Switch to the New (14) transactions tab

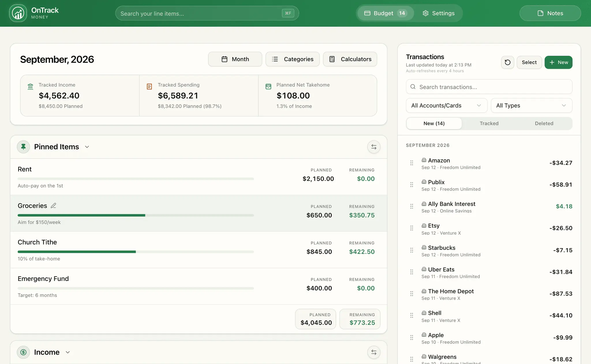click(x=434, y=123)
